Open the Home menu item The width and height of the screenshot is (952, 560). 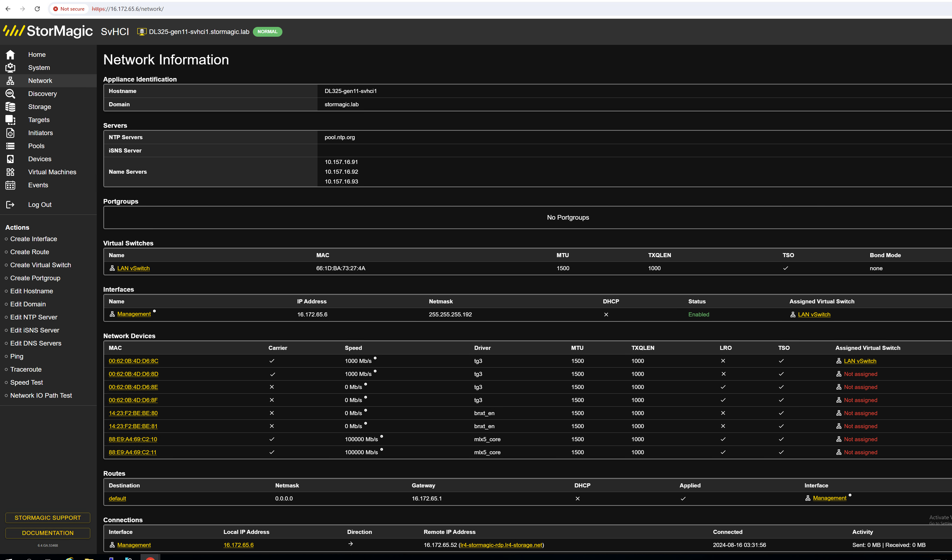click(x=37, y=54)
